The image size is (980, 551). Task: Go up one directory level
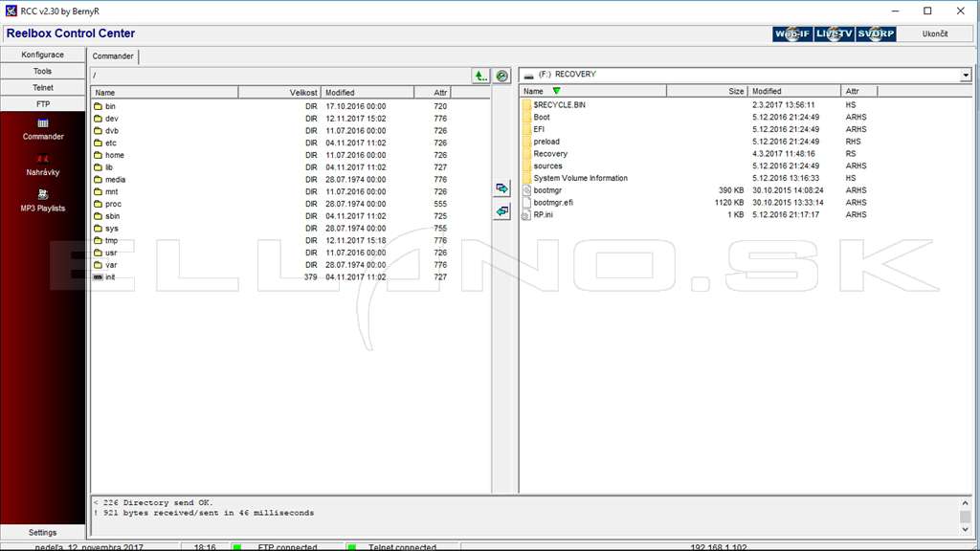coord(480,76)
